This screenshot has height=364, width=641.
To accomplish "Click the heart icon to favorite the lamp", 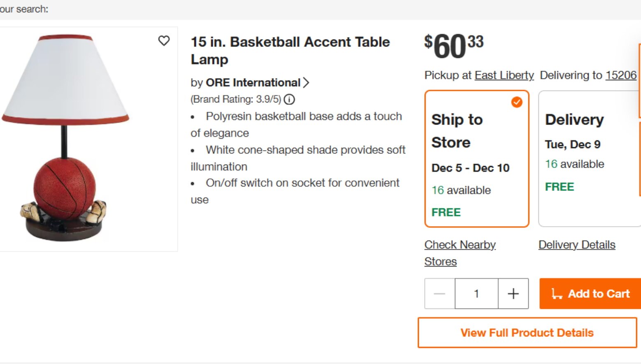I will pyautogui.click(x=164, y=41).
